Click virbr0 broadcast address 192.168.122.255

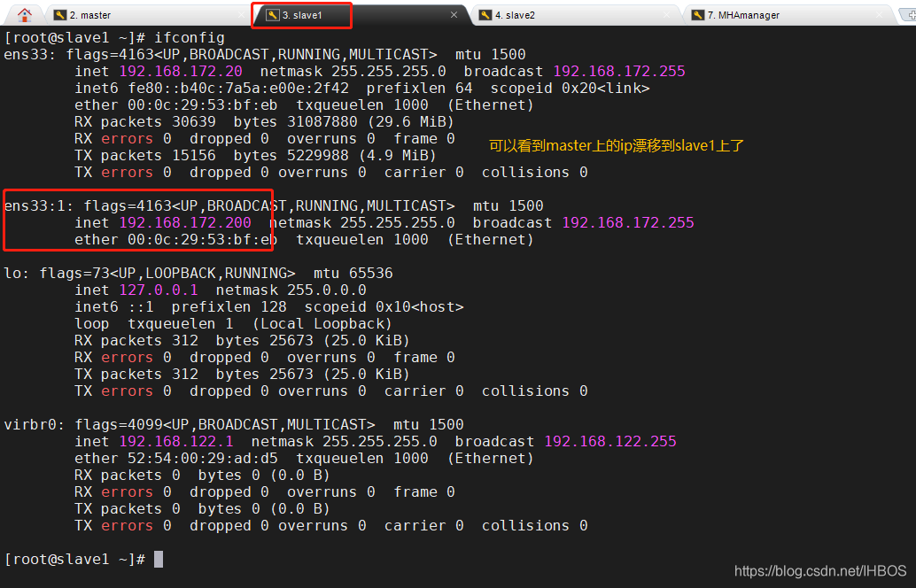point(610,441)
